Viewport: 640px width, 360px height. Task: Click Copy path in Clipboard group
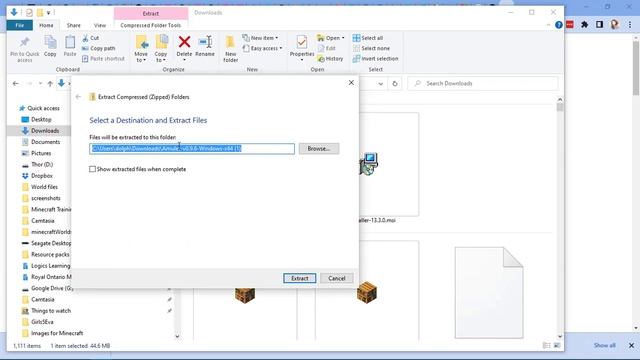pyautogui.click(x=98, y=48)
